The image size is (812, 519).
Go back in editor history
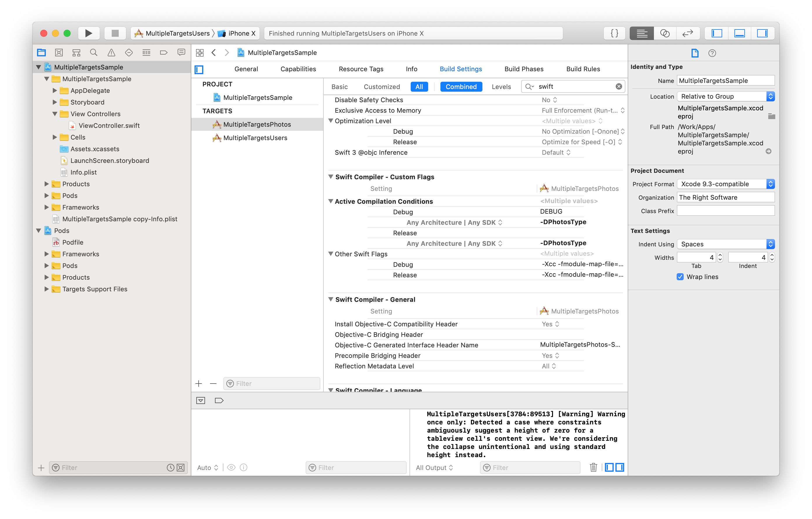(214, 53)
